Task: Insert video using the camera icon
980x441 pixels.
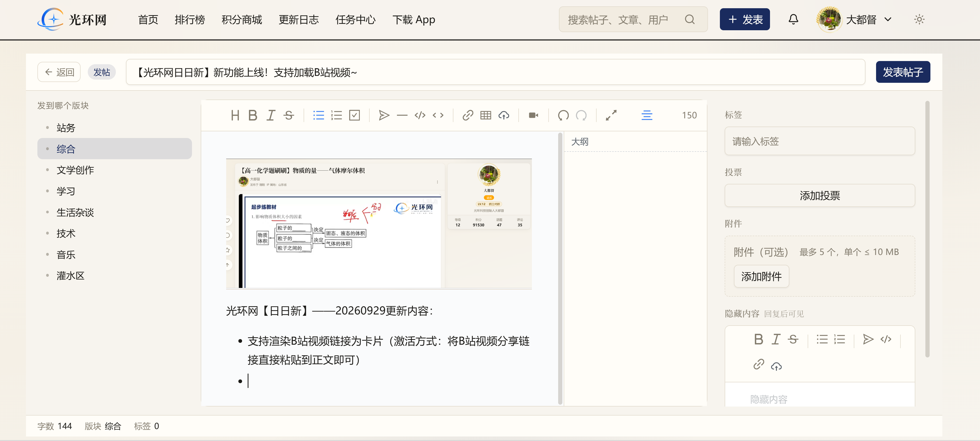Action: [533, 115]
